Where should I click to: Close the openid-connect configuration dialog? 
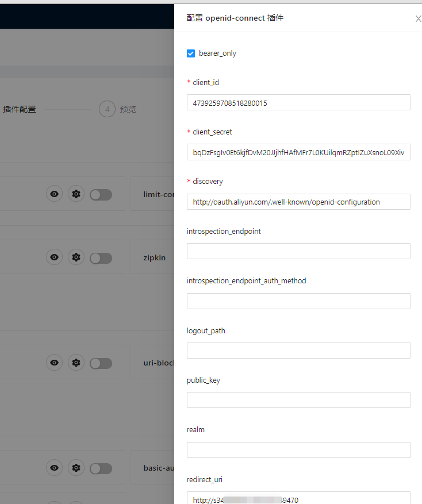[x=418, y=18]
